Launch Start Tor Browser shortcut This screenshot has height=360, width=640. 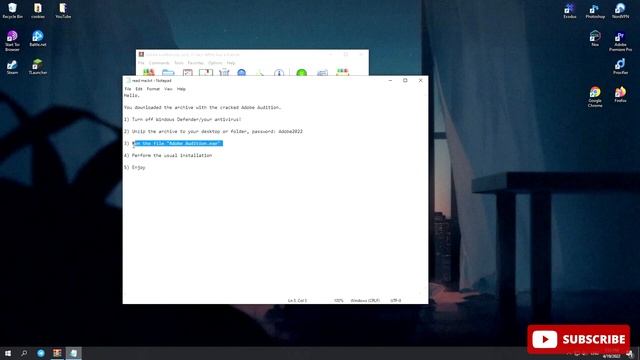tap(12, 40)
